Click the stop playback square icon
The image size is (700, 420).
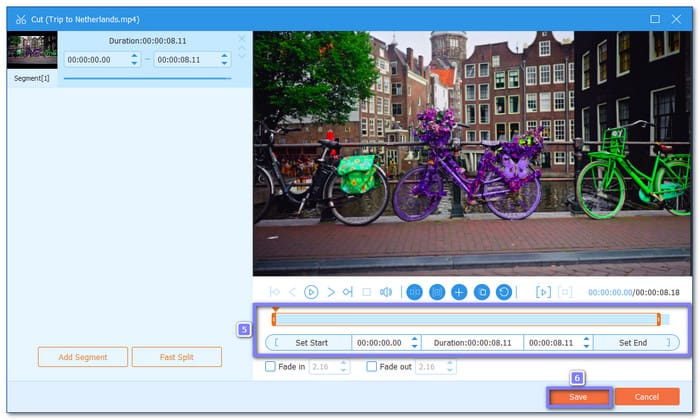point(366,292)
